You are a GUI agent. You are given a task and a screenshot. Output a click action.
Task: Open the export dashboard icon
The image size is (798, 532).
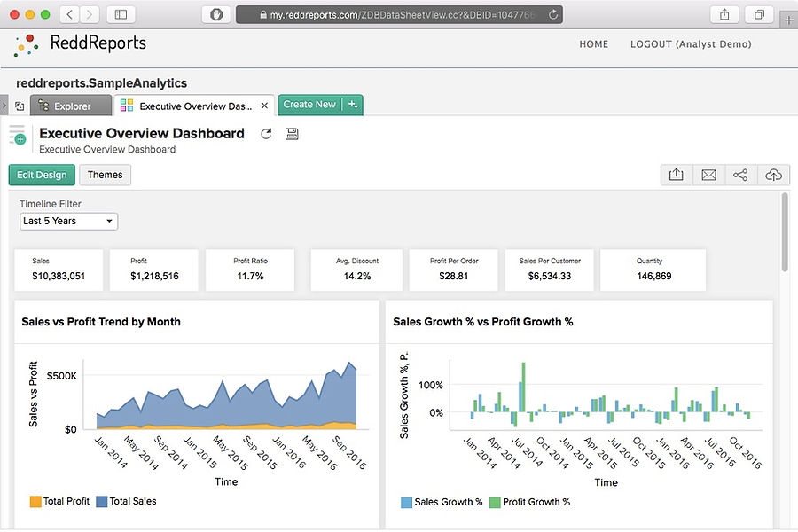pos(676,175)
